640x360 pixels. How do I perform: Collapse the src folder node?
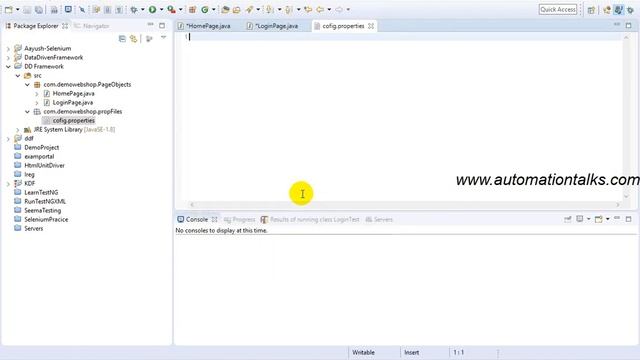[x=18, y=76]
